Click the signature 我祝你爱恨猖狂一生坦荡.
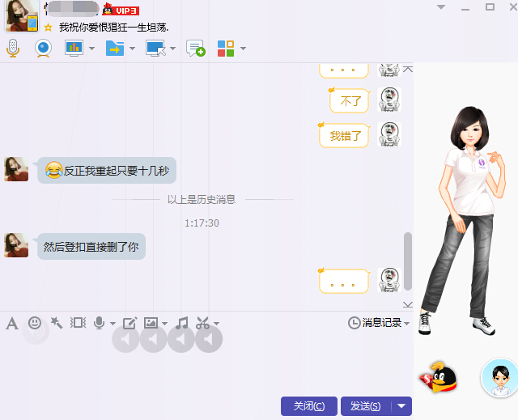 click(114, 28)
